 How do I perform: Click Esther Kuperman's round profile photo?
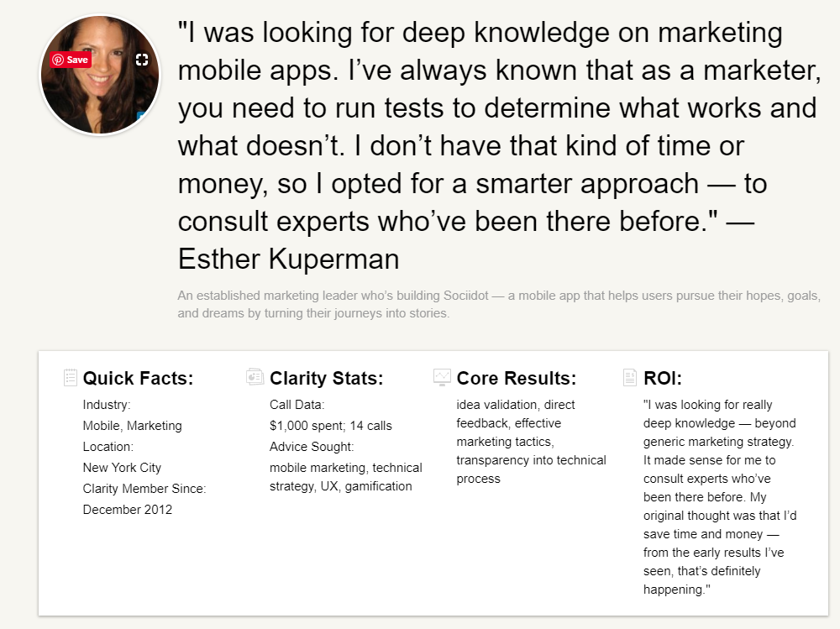point(100,75)
